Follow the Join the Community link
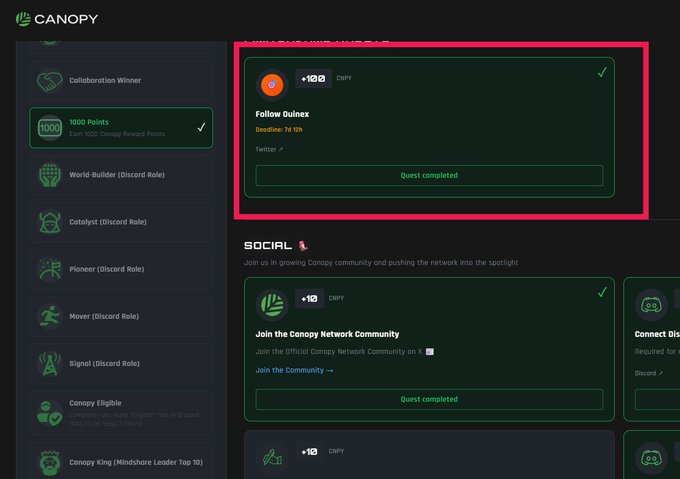 point(294,370)
